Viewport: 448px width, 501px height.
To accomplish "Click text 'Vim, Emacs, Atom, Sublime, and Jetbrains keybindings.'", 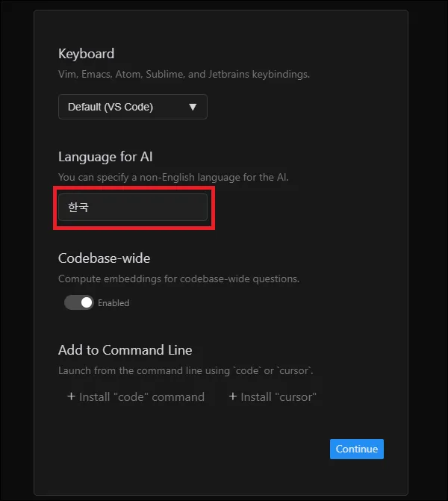I will point(184,74).
